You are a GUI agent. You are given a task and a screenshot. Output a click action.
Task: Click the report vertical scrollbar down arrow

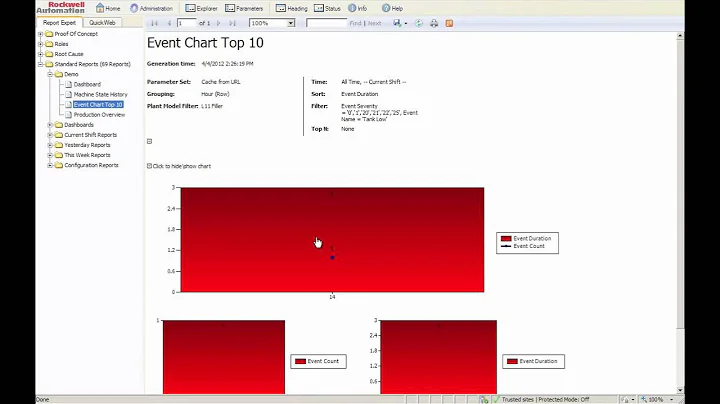tap(681, 390)
